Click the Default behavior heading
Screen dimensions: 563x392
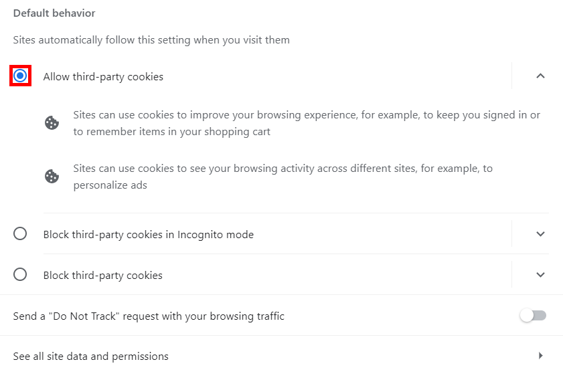54,13
